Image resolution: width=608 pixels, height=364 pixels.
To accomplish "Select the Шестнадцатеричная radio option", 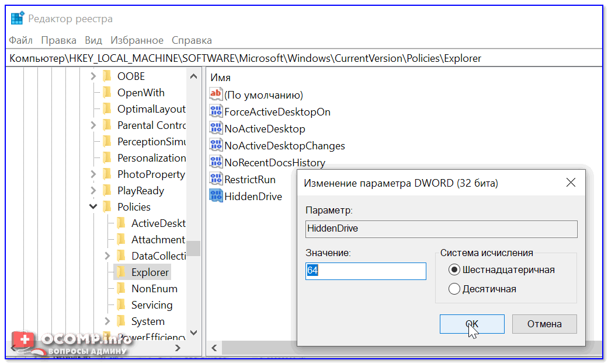I will pyautogui.click(x=454, y=269).
